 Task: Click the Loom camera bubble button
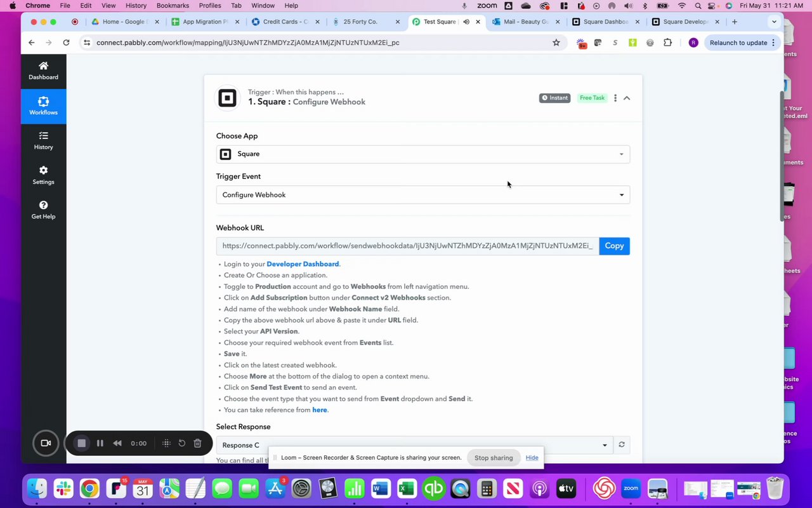(46, 443)
